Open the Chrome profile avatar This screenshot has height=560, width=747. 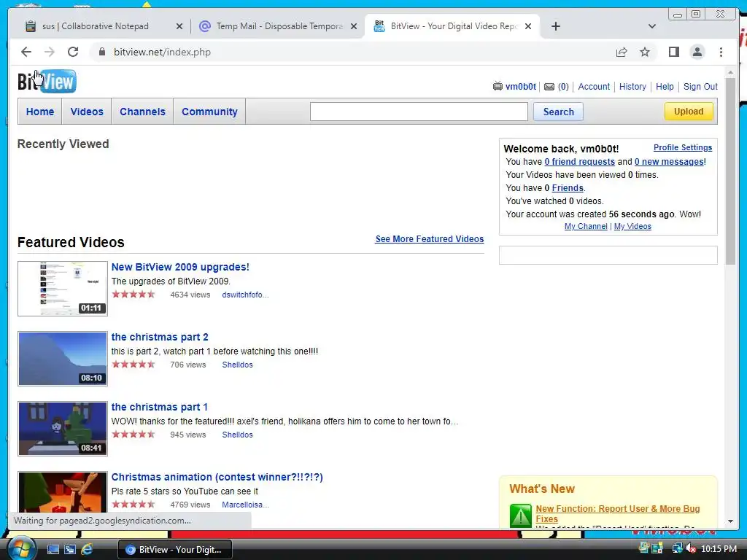tap(697, 52)
